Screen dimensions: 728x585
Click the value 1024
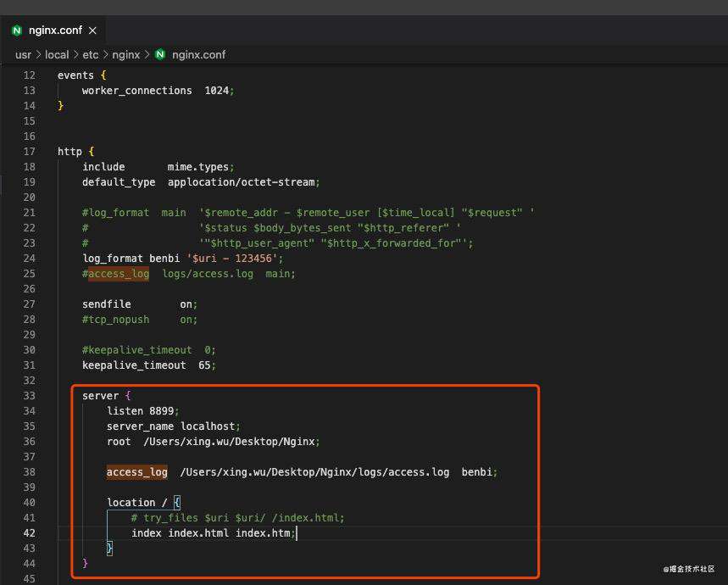pyautogui.click(x=217, y=91)
